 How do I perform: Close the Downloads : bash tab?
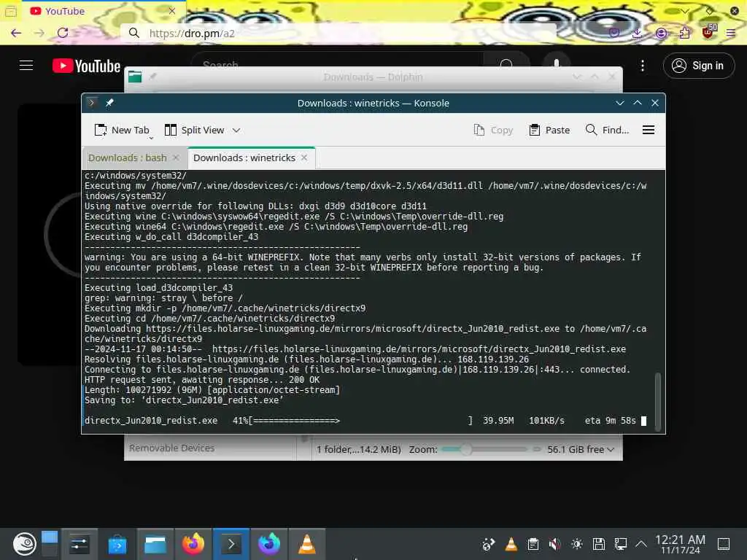177,157
